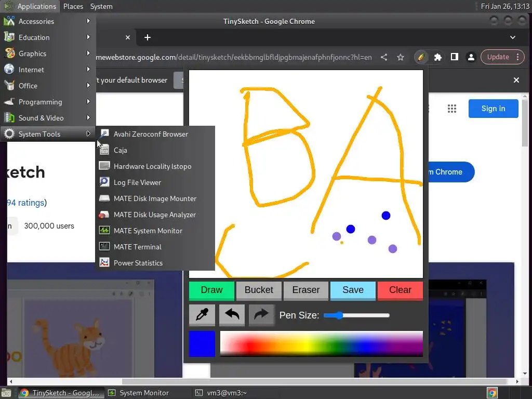
Task: Open the System menu
Action: click(x=101, y=6)
